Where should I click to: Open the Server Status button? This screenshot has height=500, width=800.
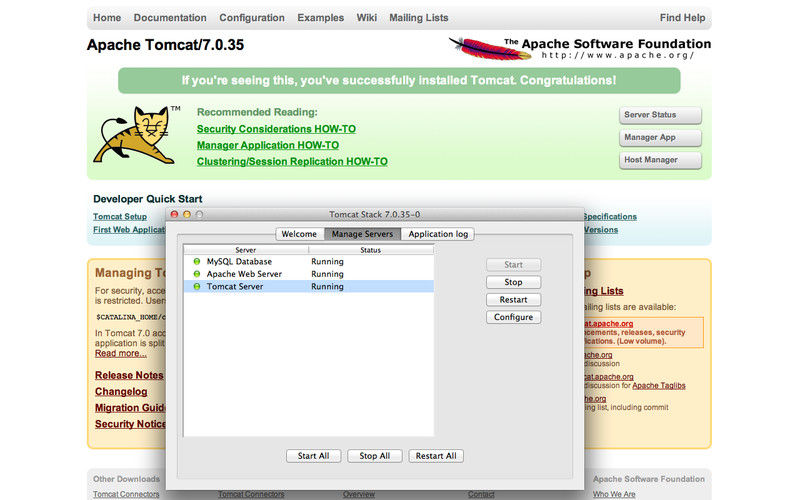660,115
